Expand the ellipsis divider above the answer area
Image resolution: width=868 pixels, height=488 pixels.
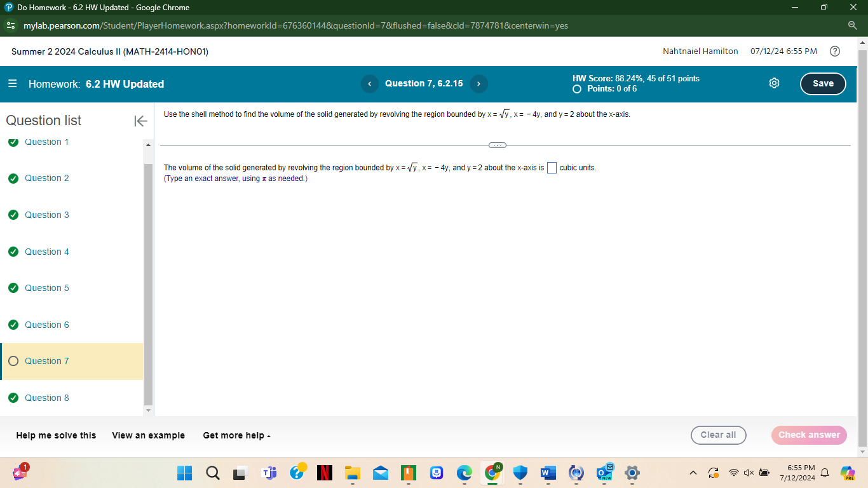point(498,145)
